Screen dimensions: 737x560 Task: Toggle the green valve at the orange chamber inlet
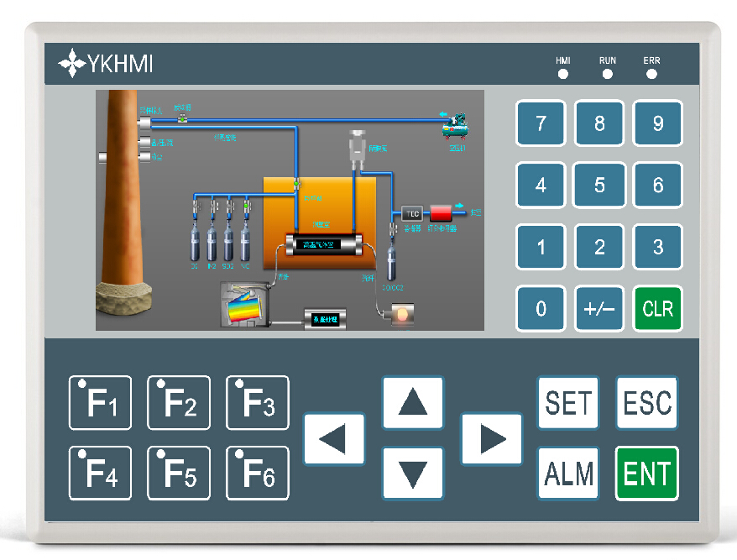pyautogui.click(x=297, y=184)
